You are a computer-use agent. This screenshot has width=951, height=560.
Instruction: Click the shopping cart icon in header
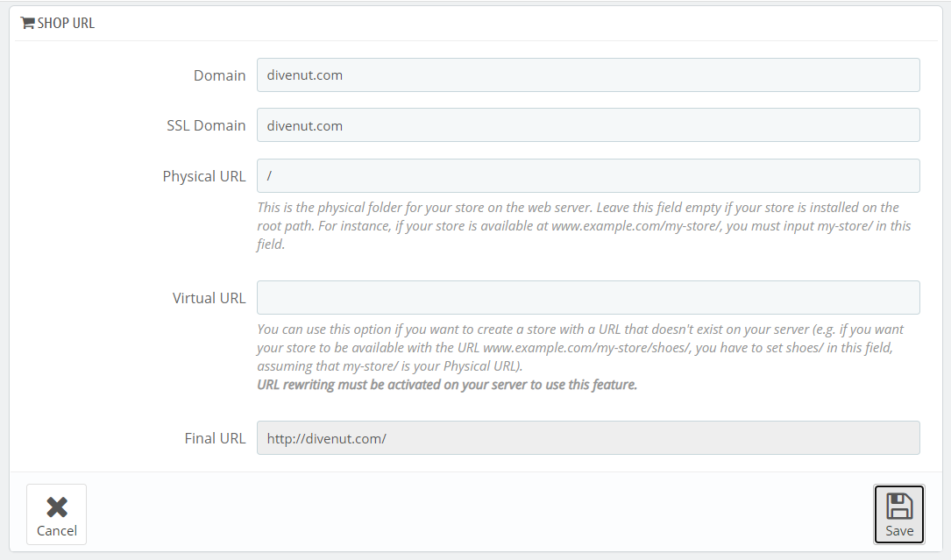click(x=27, y=24)
